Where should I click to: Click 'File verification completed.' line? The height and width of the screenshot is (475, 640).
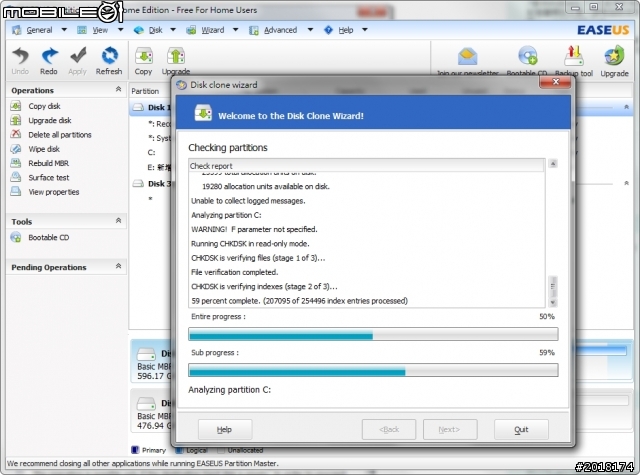(x=234, y=272)
